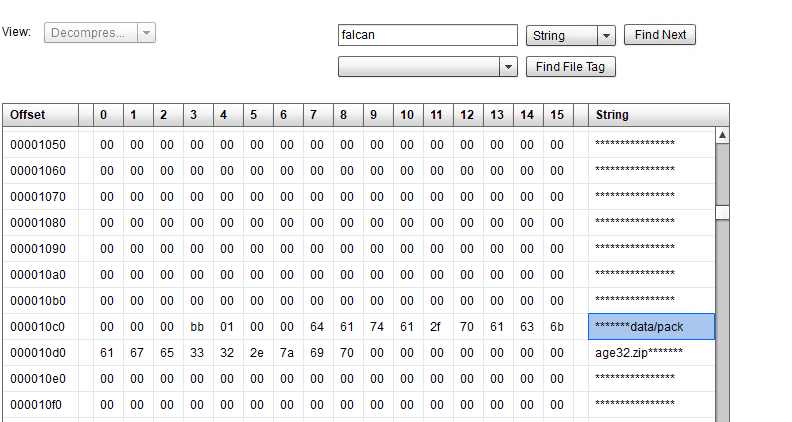
Task: Click the scrollbar up arrow
Action: pos(722,135)
